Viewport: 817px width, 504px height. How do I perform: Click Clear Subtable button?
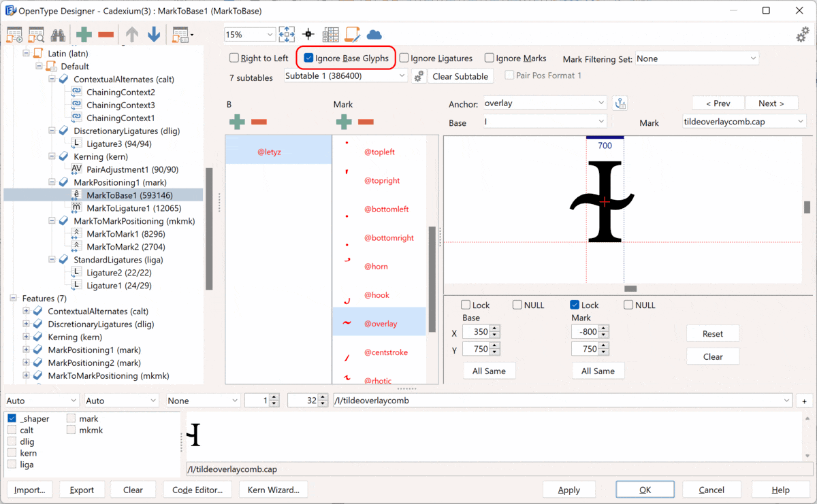coord(460,76)
